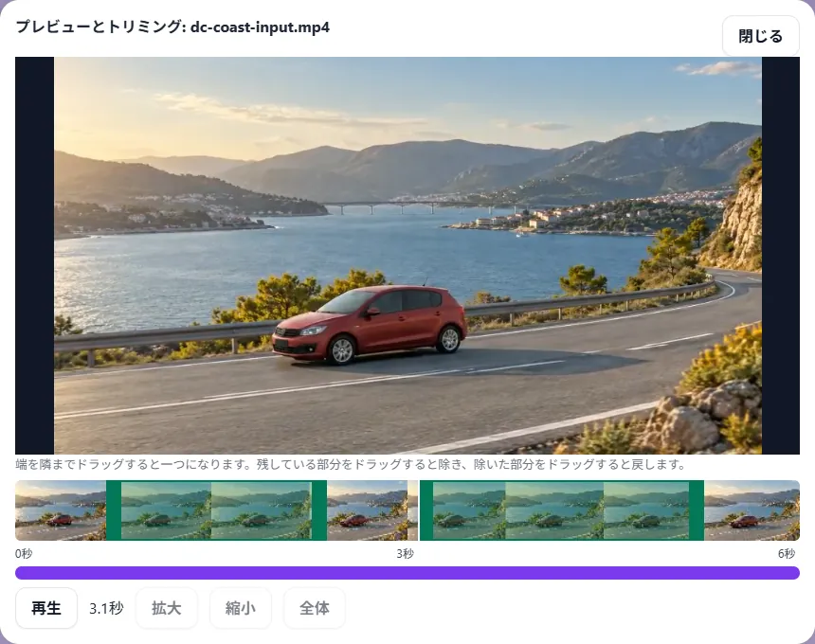The height and width of the screenshot is (644, 815).
Task: Click the 3秒 timeline marker label
Action: coord(405,554)
